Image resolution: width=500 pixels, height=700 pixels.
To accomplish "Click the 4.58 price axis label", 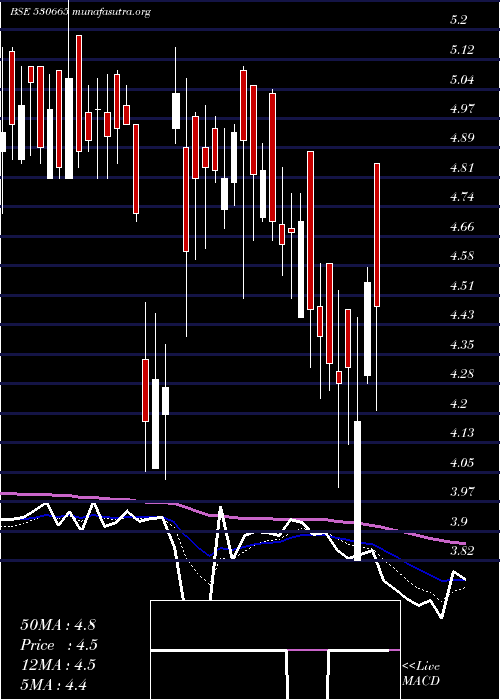I will click(462, 256).
